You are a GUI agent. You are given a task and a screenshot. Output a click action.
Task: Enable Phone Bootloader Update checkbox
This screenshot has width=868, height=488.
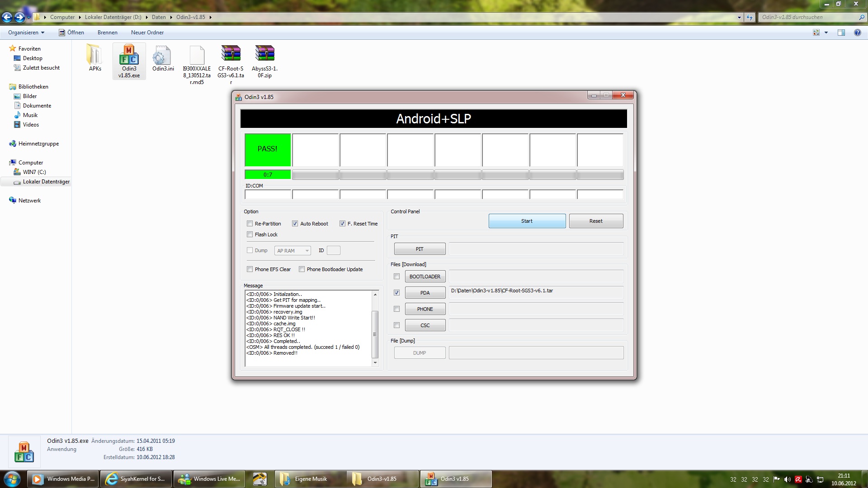(302, 269)
